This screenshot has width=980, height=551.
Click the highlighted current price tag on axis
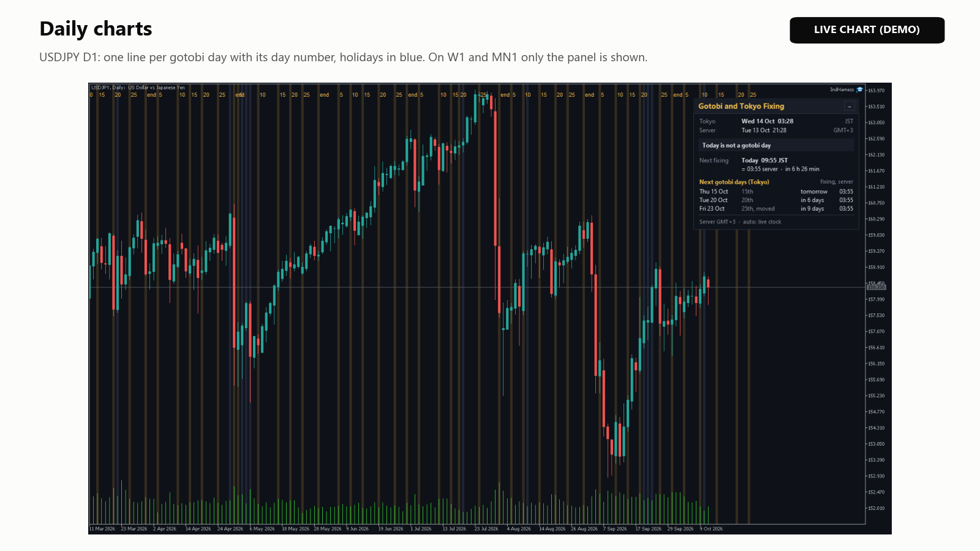click(876, 287)
